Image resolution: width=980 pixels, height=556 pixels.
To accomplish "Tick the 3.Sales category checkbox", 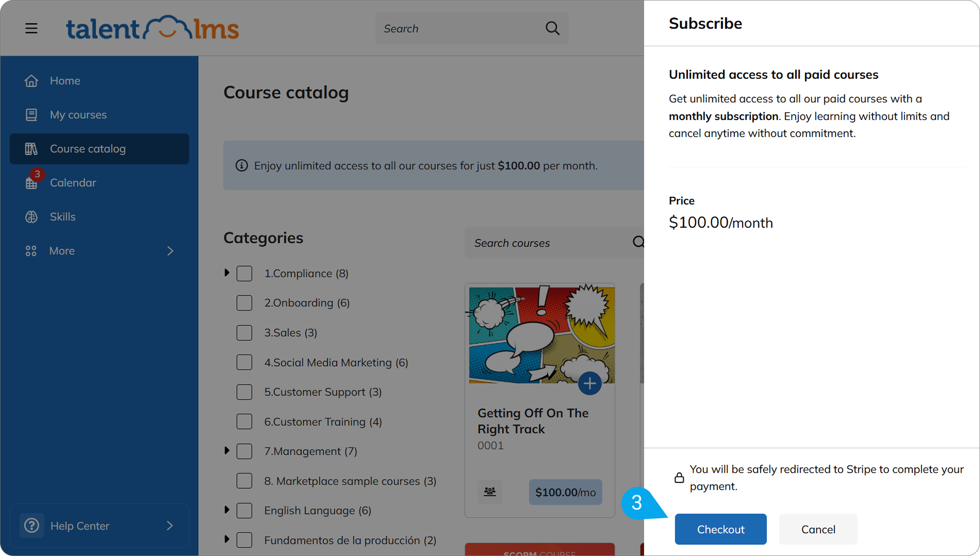I will click(244, 333).
